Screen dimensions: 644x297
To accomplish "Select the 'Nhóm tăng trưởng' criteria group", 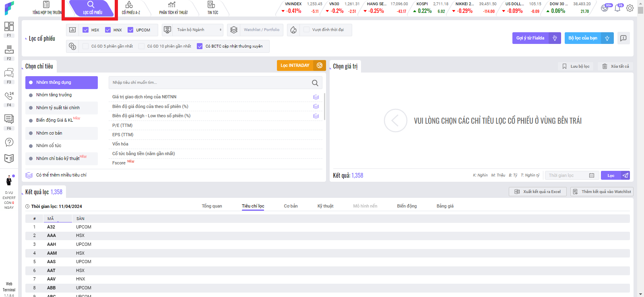I will click(54, 95).
